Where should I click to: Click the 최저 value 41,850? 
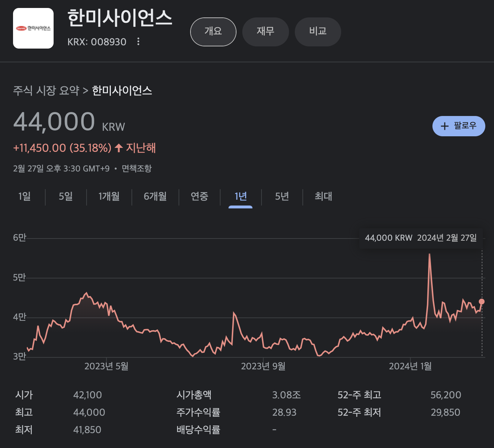87,430
